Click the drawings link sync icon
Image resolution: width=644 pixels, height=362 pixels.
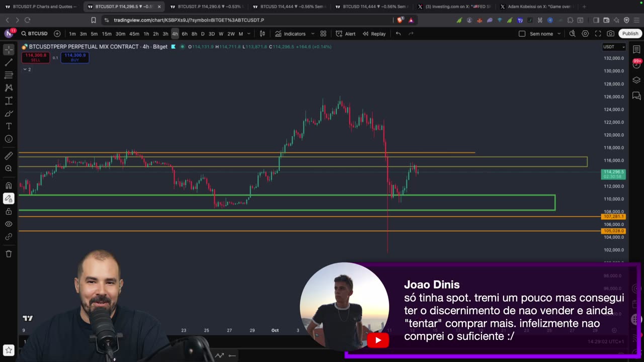(9, 236)
